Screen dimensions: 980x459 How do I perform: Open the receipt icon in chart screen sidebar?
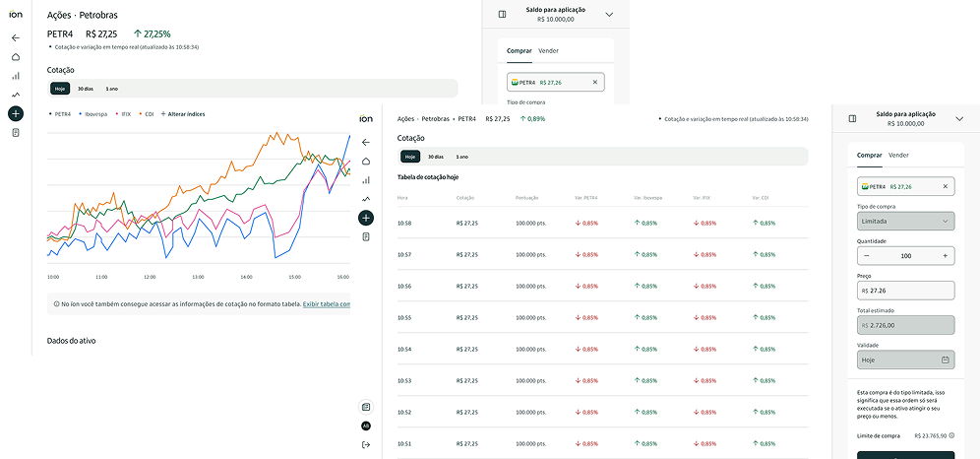pos(16,133)
